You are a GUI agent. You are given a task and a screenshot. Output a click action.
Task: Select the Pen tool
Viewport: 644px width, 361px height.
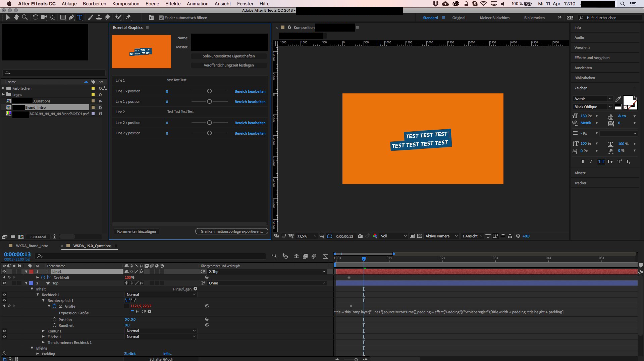pos(71,17)
